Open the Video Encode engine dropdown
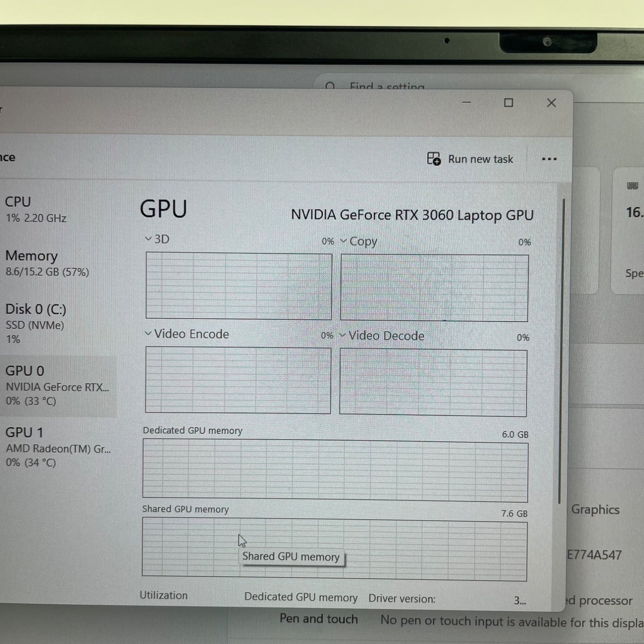Viewport: 644px width, 644px height. click(148, 334)
